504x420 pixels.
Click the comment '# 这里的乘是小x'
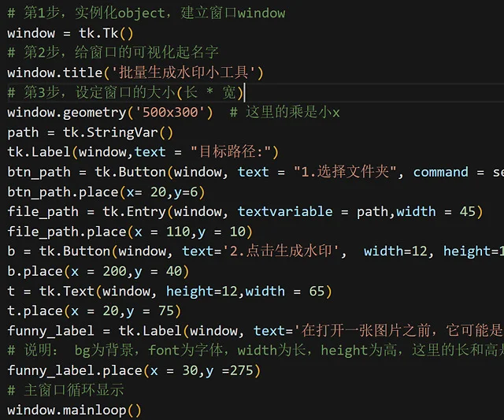coord(285,113)
